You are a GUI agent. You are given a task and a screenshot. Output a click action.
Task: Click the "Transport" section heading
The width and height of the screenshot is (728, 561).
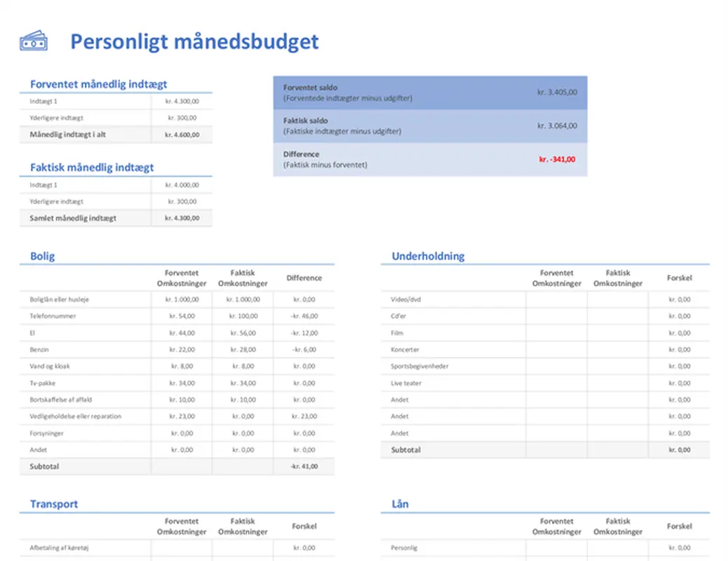click(53, 503)
